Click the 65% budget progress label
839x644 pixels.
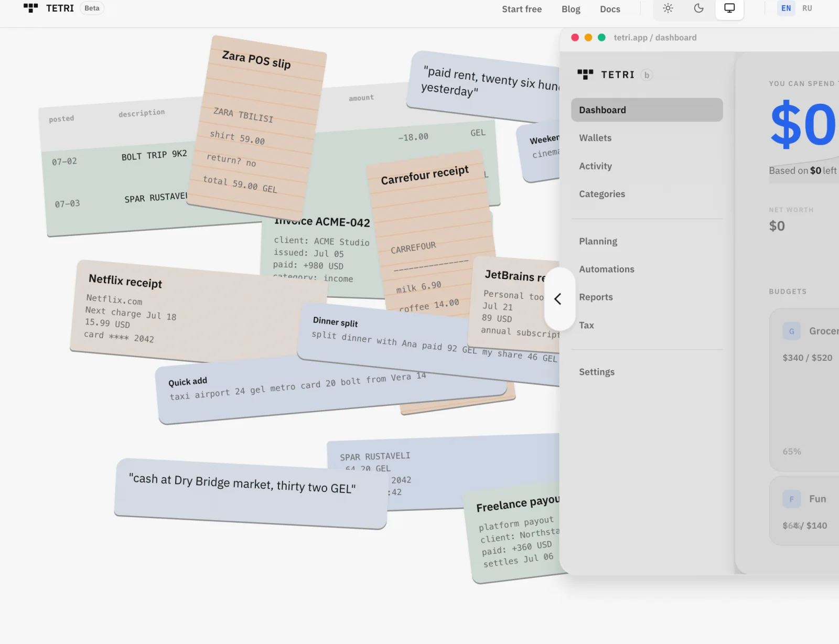[792, 452]
